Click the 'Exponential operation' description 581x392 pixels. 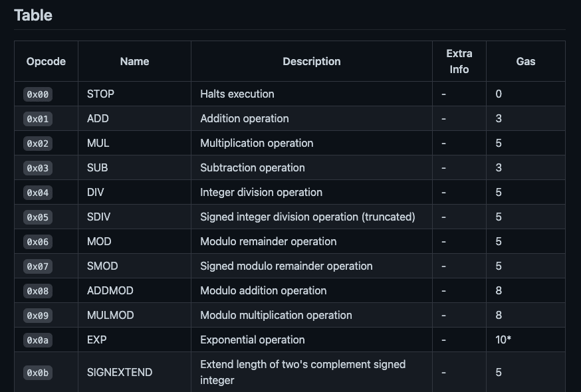point(253,340)
